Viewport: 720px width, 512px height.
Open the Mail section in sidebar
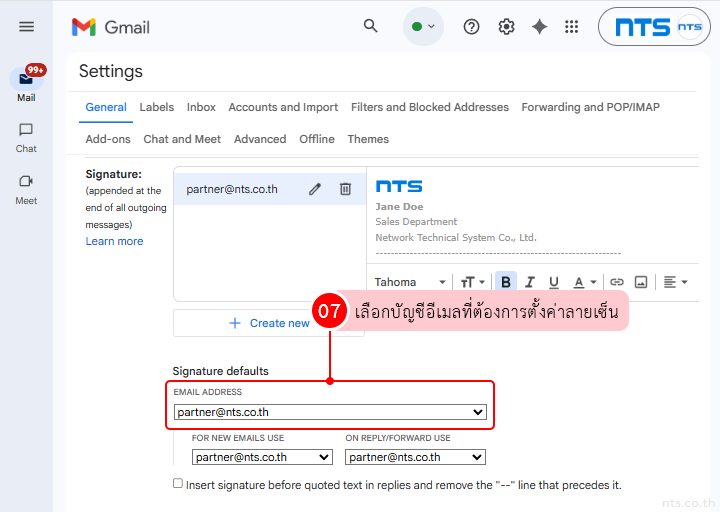pyautogui.click(x=26, y=84)
